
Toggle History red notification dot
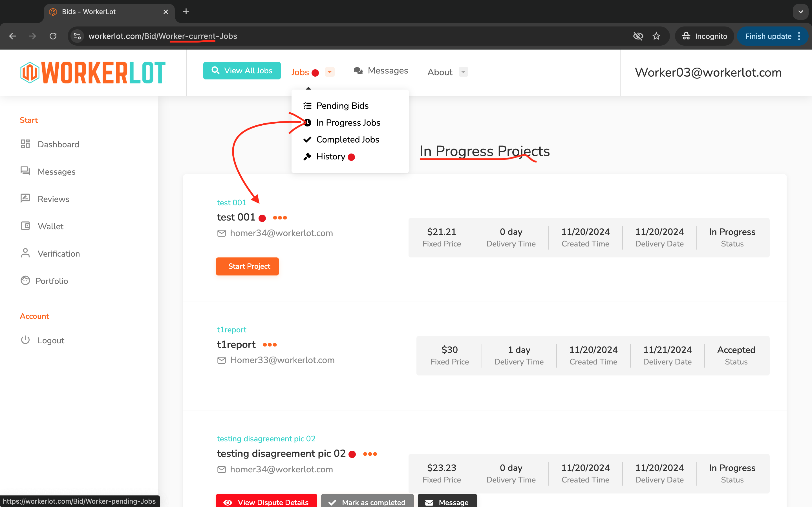(x=351, y=157)
